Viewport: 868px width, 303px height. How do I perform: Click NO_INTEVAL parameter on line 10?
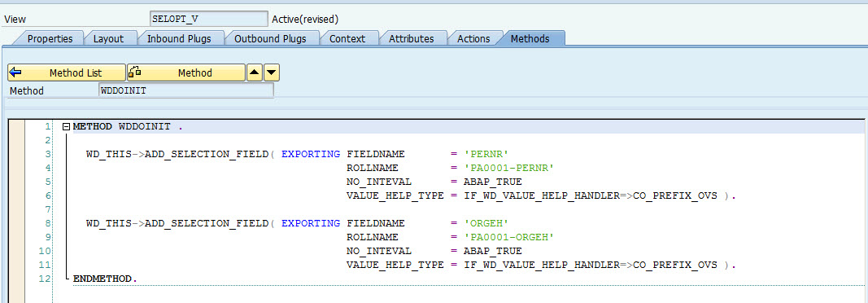click(x=379, y=251)
